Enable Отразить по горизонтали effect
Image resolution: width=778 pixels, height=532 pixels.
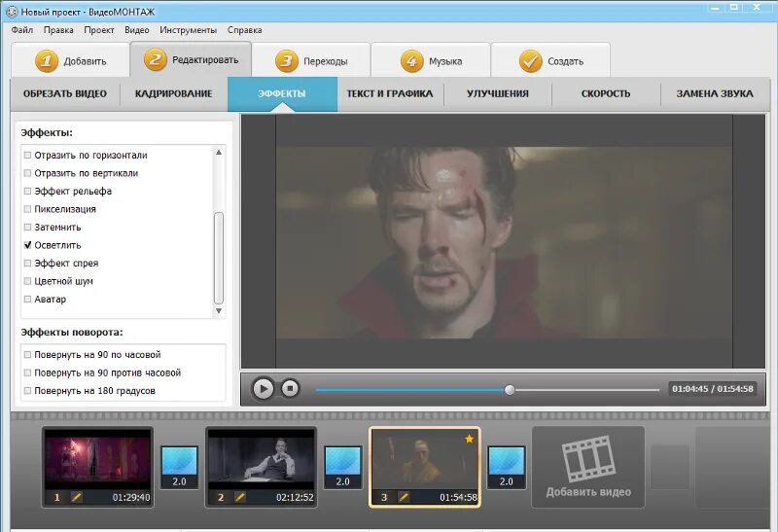[28, 156]
